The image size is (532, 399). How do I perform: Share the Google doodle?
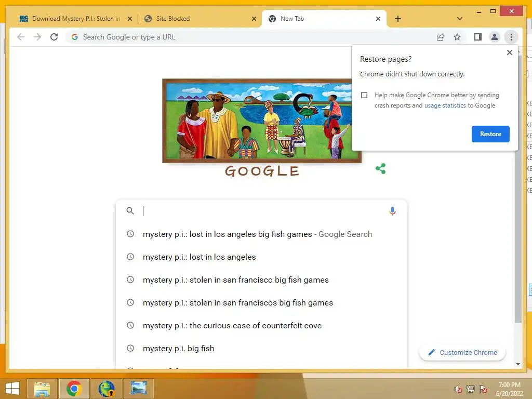tap(380, 169)
